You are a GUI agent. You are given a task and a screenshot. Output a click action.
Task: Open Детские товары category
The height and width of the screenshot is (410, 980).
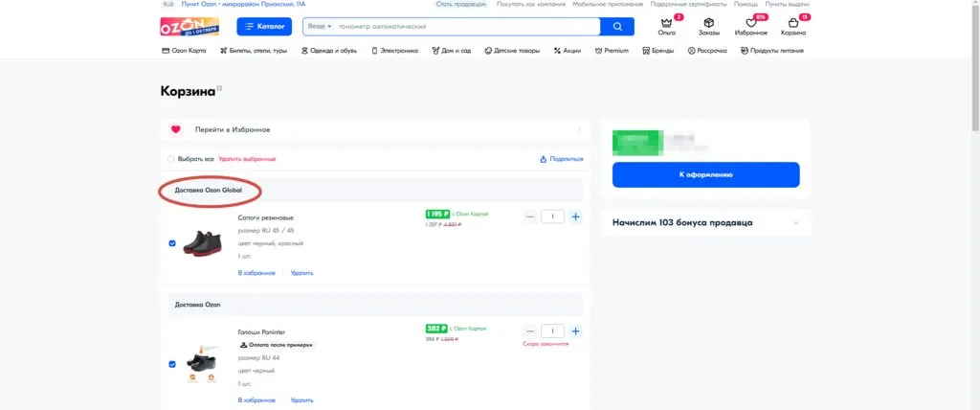pyautogui.click(x=512, y=51)
